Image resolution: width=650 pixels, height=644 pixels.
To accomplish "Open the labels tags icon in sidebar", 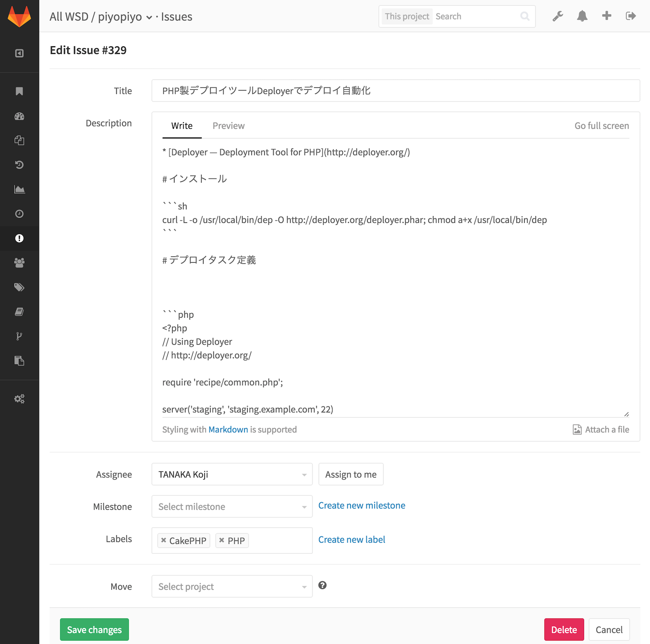I will (x=19, y=287).
